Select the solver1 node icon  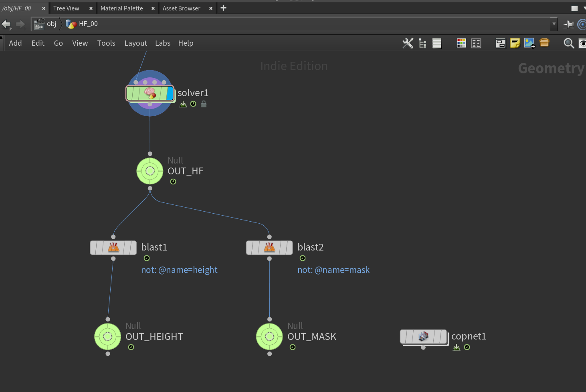[x=150, y=93]
